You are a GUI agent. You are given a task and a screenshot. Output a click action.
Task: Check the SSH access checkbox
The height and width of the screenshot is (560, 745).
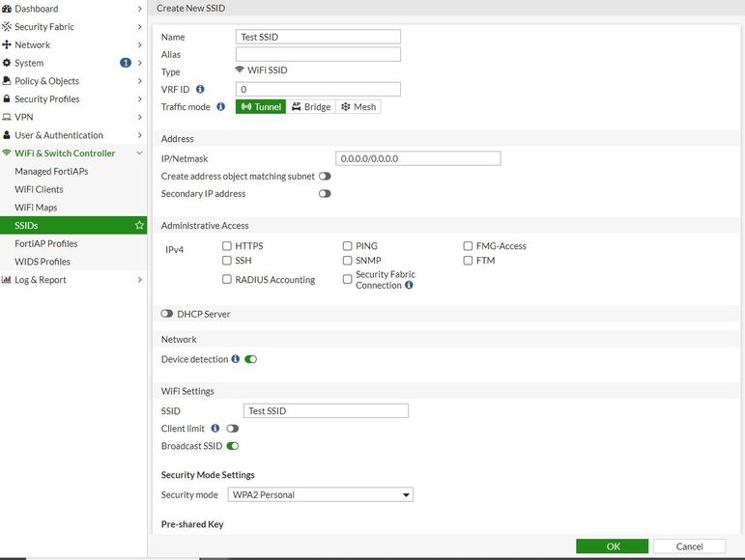click(227, 261)
